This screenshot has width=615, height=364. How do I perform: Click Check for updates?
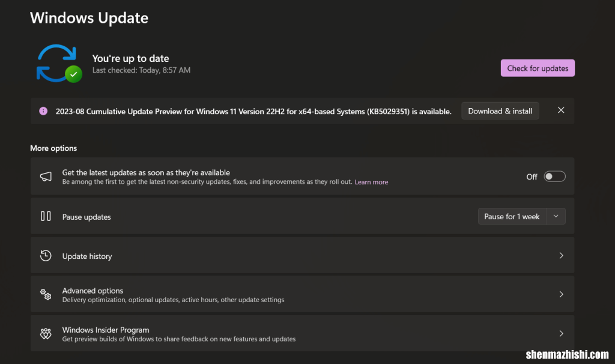[537, 68]
